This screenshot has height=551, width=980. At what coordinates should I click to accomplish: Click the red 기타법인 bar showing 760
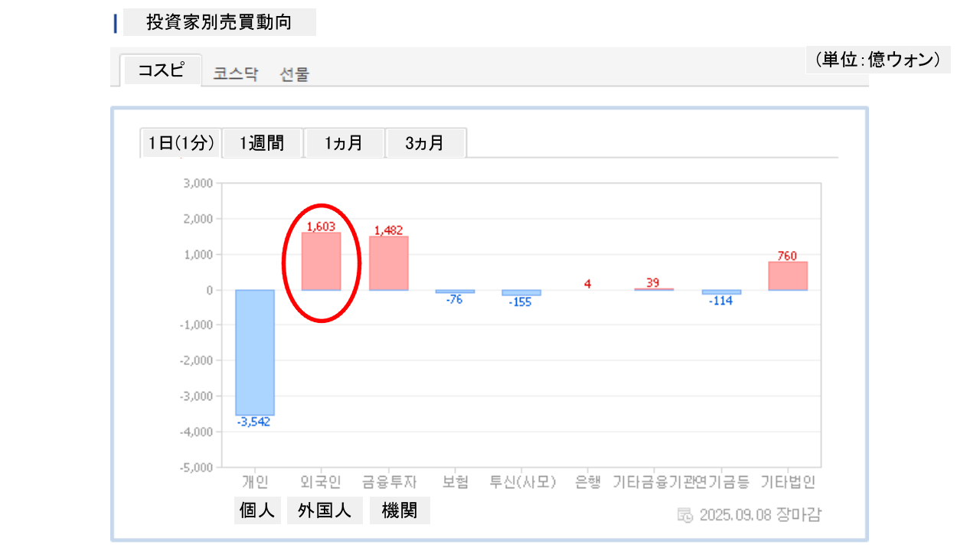tap(788, 276)
